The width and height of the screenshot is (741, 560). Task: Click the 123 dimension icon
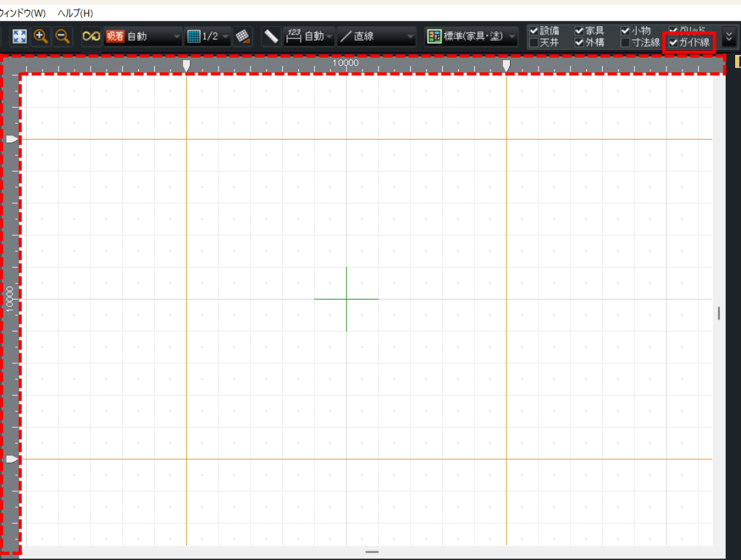coord(294,36)
